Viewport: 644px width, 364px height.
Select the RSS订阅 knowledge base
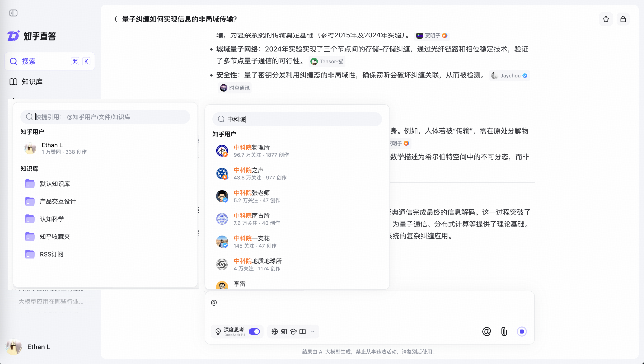[51, 254]
